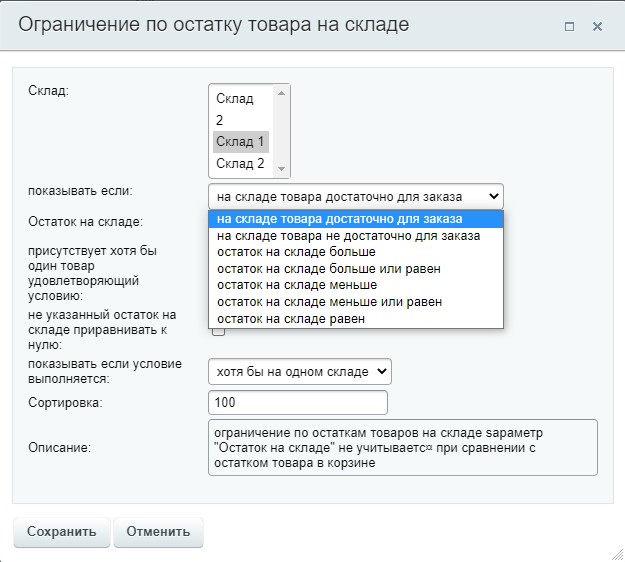Click the warehouse list scroll-up arrow
This screenshot has width=625, height=562.
tap(282, 93)
